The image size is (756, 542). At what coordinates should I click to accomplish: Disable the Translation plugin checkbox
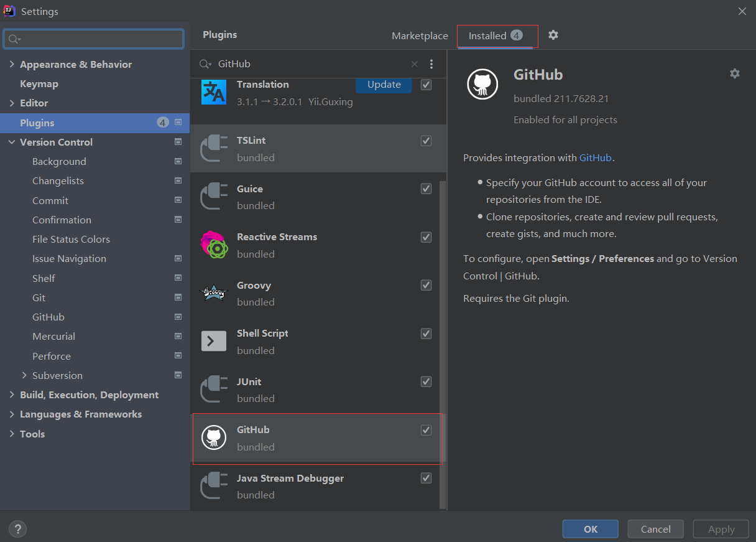pyautogui.click(x=426, y=85)
